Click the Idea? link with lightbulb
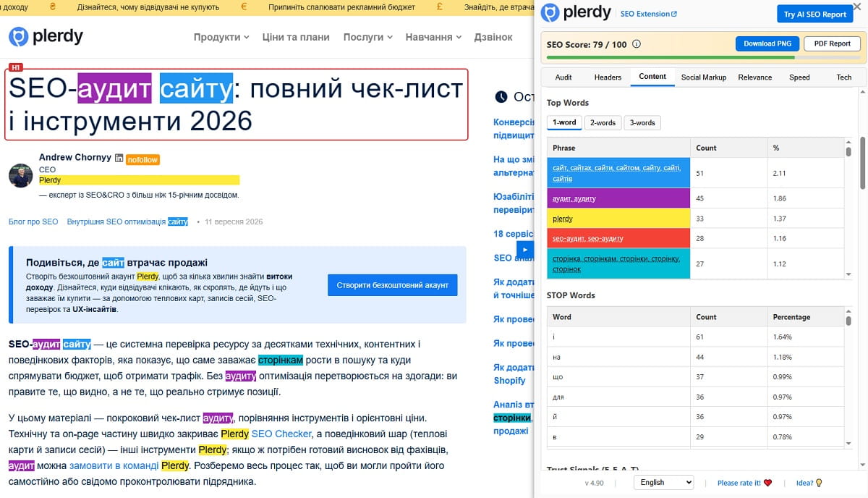 point(809,483)
